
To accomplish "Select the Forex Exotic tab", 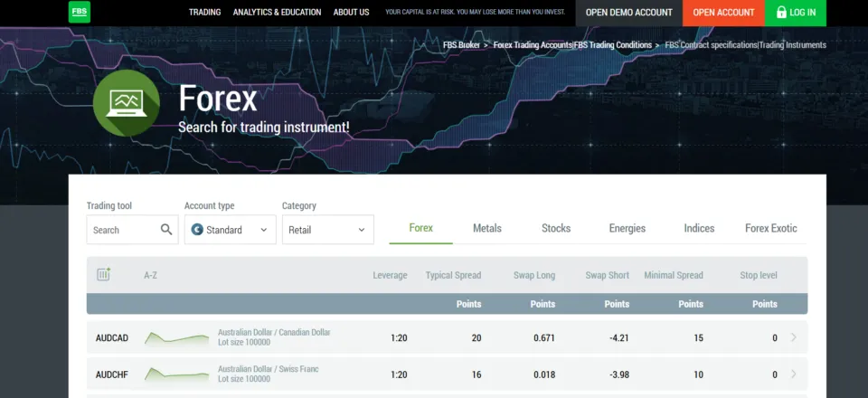I will click(770, 229).
